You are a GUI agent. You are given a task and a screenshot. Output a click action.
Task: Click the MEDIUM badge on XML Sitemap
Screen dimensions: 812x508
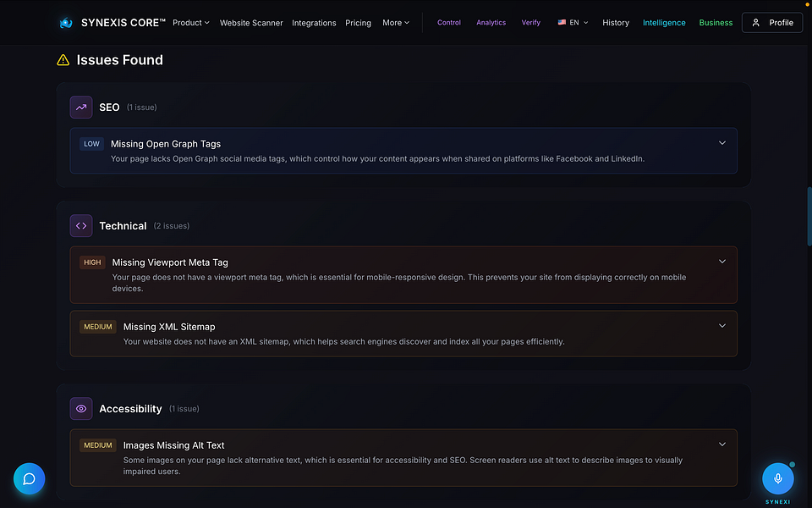coord(98,327)
